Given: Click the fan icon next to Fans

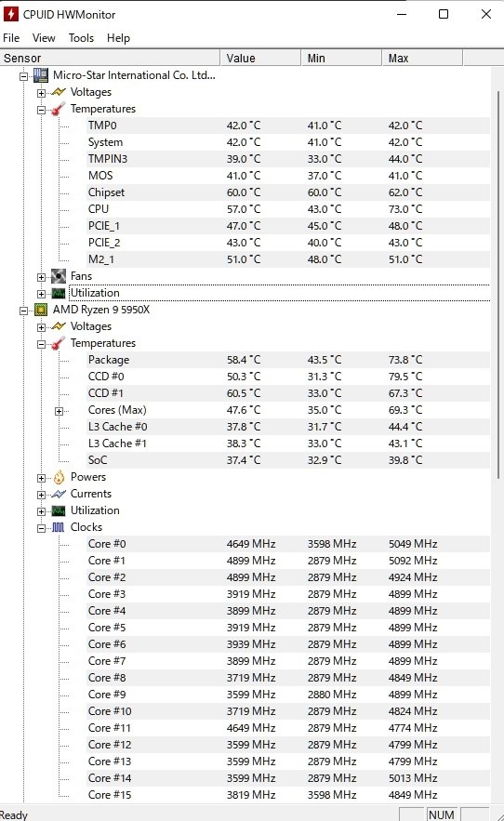Looking at the screenshot, I should pyautogui.click(x=59, y=276).
